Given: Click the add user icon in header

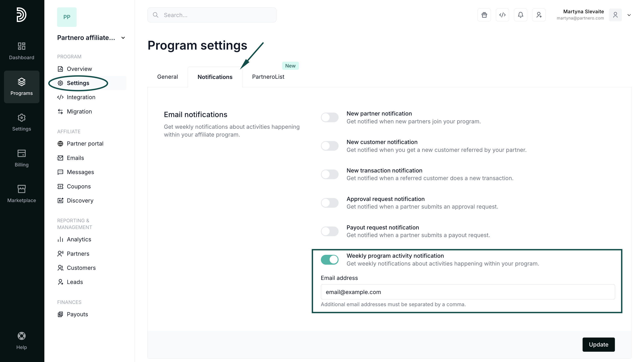Looking at the screenshot, I should (x=539, y=15).
